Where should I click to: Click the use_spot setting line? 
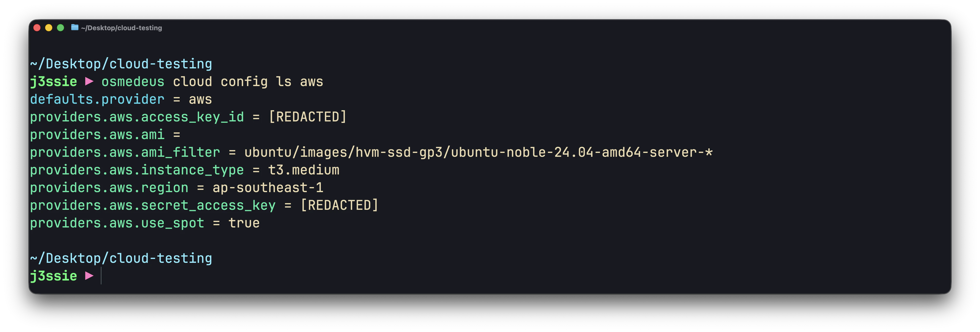click(145, 223)
